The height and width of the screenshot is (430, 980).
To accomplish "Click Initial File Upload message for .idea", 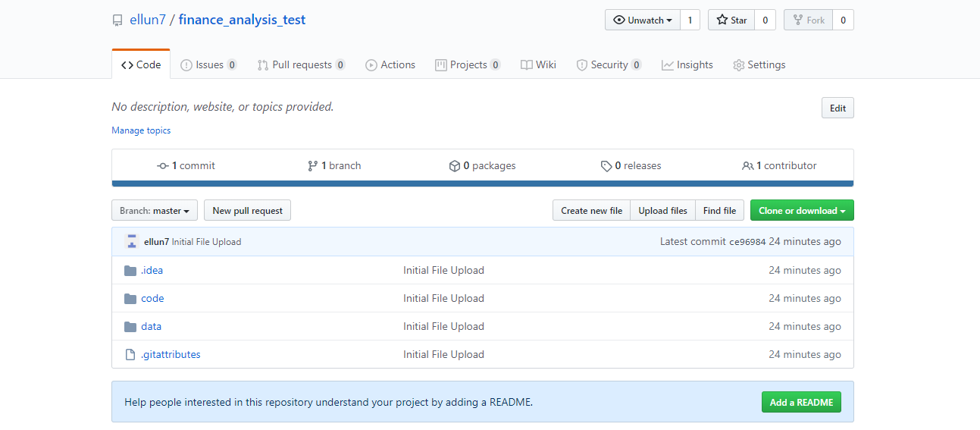I will [443, 271].
